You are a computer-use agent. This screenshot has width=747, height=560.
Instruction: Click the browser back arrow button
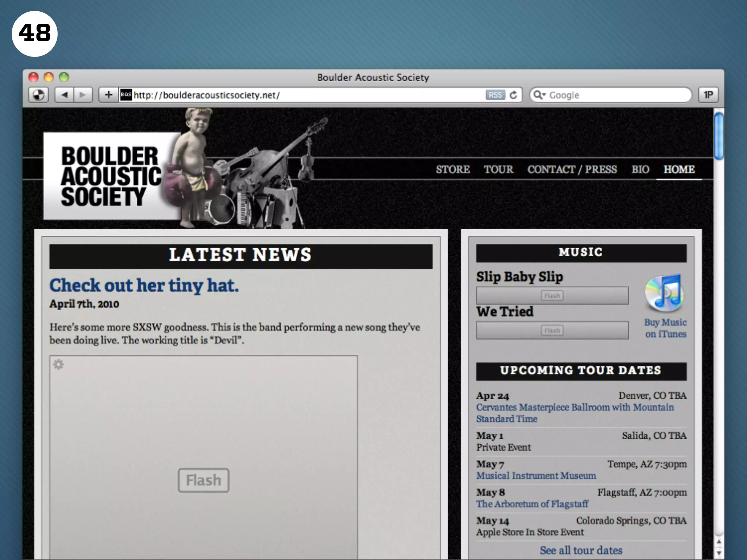[x=65, y=95]
